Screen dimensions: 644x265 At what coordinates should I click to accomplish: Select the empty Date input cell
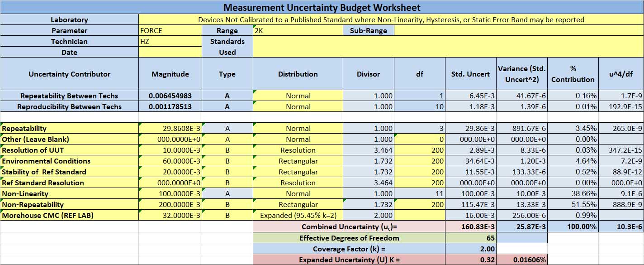tap(170, 52)
